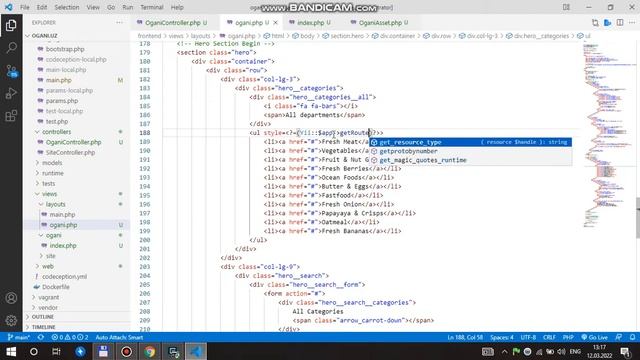Select getprotobynumber autocomplete suggestion

[470, 151]
